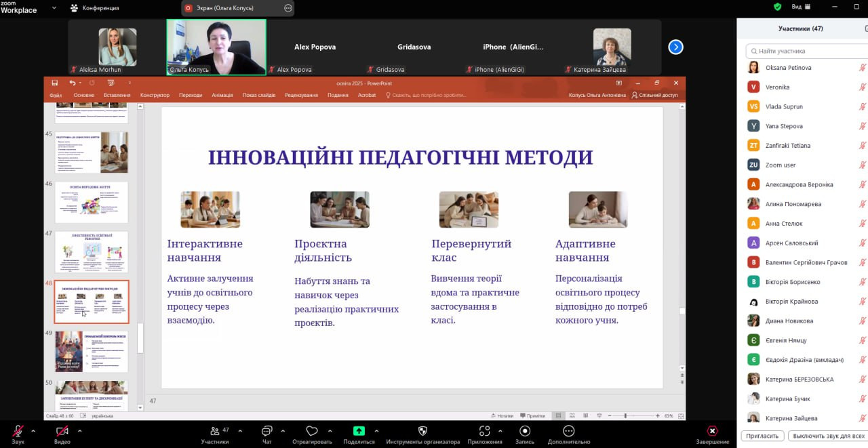Click the PowerPoint save icon
The height and width of the screenshot is (448, 868).
(55, 83)
